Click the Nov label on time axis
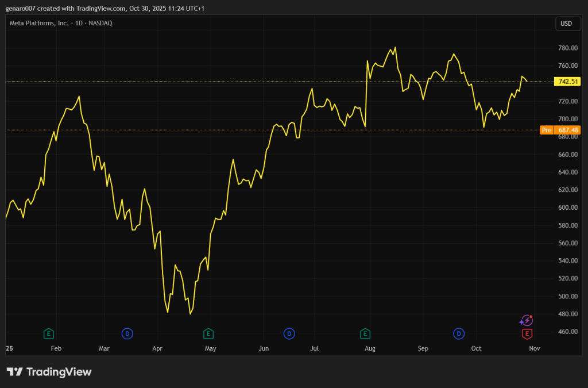The height and width of the screenshot is (388, 588). pyautogui.click(x=534, y=348)
